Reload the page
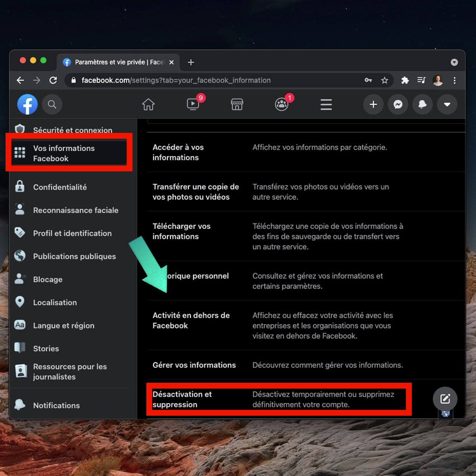 (x=53, y=80)
